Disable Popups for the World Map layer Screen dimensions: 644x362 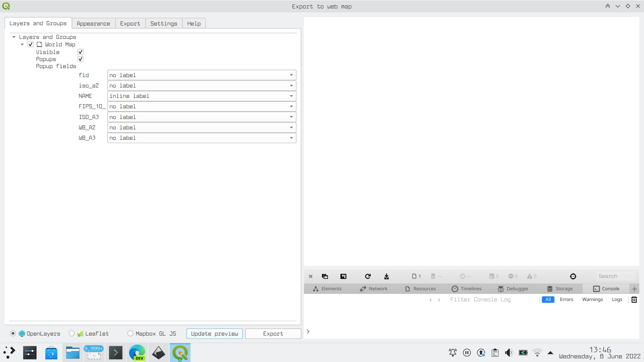[80, 59]
